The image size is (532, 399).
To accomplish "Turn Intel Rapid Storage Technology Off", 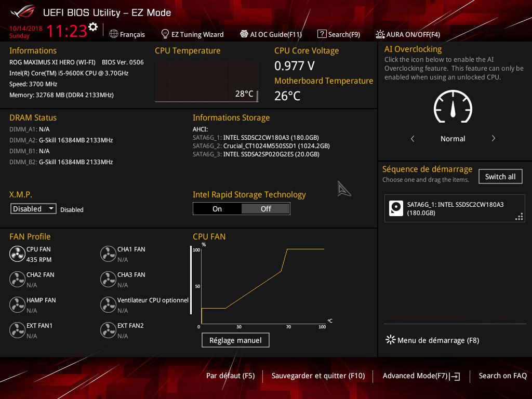I will (265, 209).
